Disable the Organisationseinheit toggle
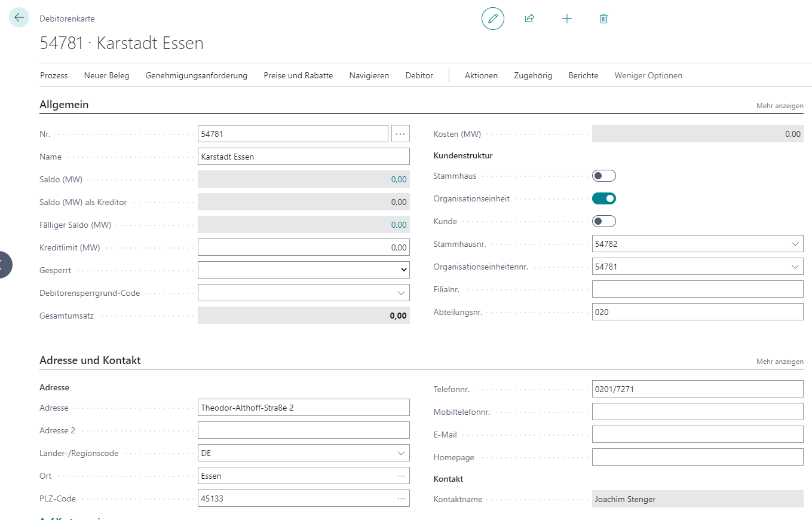This screenshot has height=520, width=812. 603,198
